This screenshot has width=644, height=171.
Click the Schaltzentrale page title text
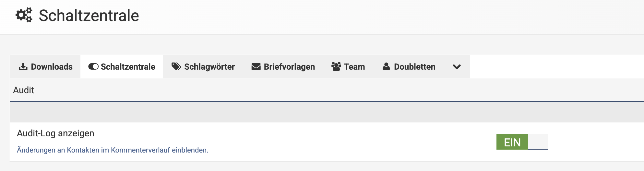click(x=89, y=16)
